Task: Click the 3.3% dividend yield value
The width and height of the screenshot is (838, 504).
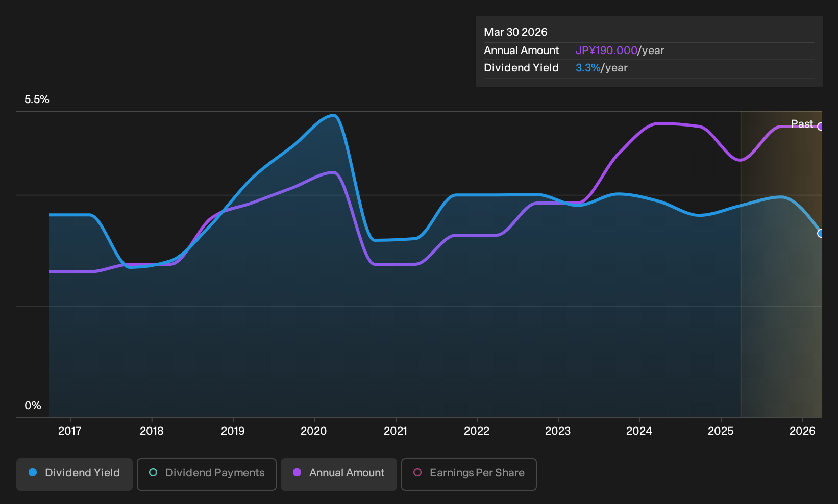Action: pos(588,68)
